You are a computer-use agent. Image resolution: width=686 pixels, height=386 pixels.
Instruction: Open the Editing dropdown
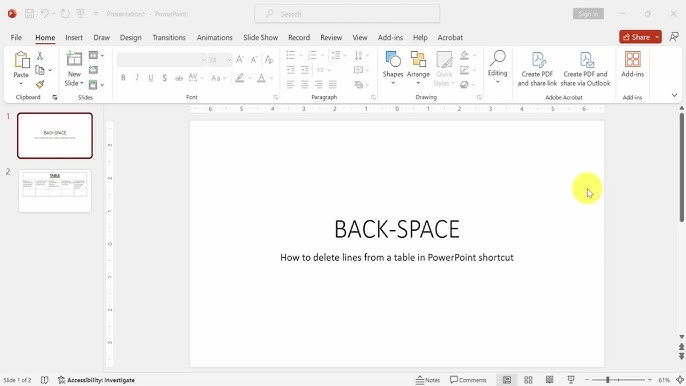[x=497, y=68]
